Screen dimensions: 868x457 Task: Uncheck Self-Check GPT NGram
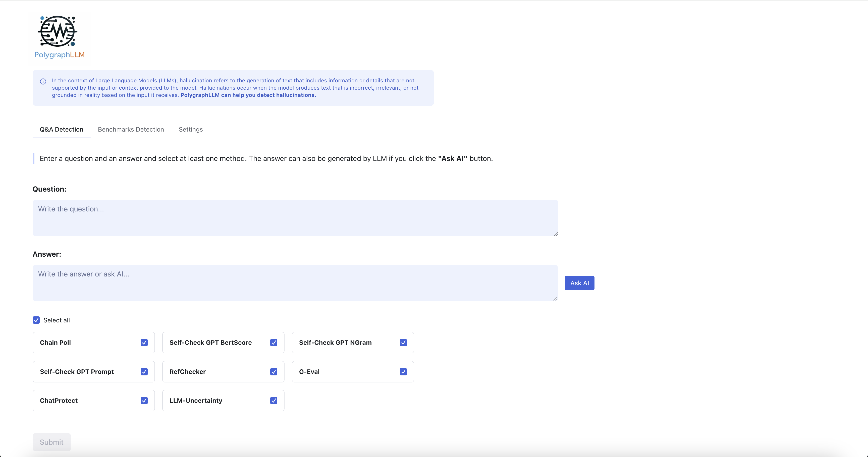[403, 342]
